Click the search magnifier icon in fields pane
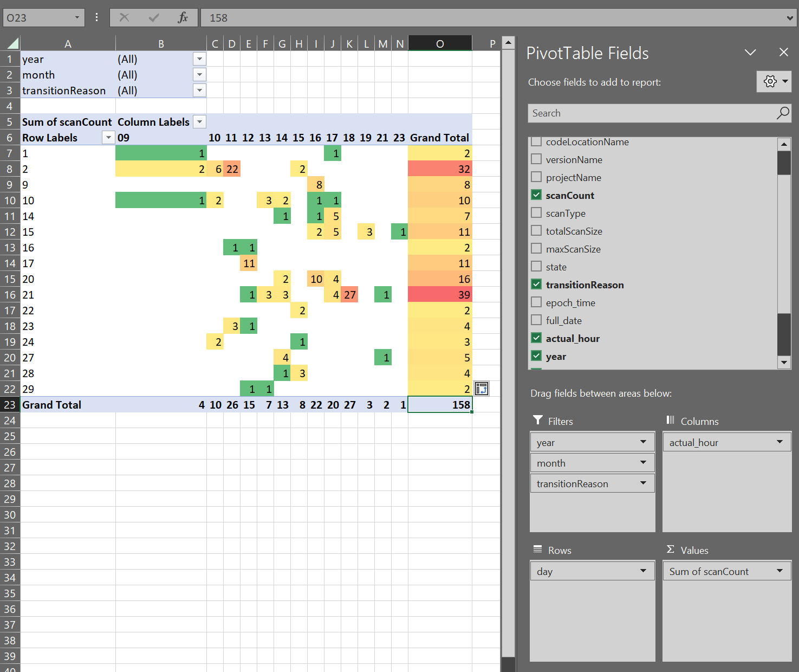799x672 pixels. coord(783,113)
